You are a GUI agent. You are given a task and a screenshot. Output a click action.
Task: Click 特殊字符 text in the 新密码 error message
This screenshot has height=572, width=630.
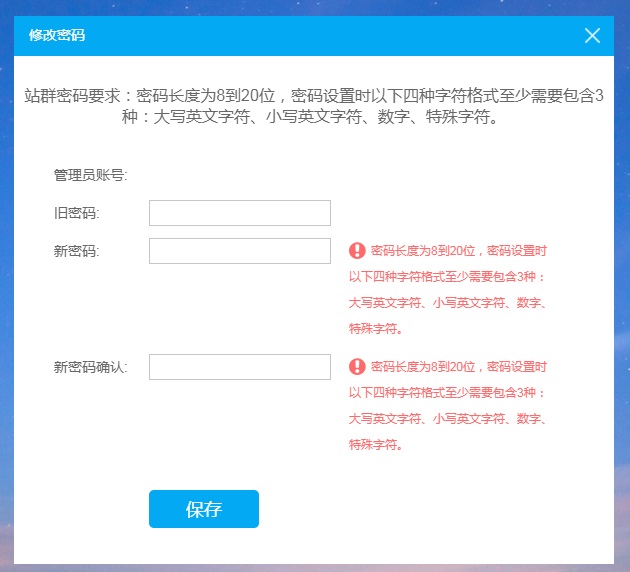pyautogui.click(x=375, y=329)
